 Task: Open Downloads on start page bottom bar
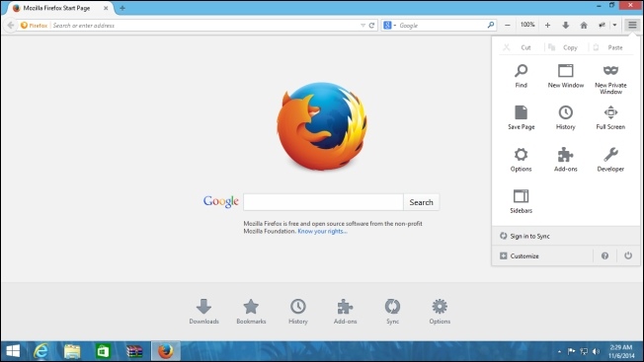(203, 311)
